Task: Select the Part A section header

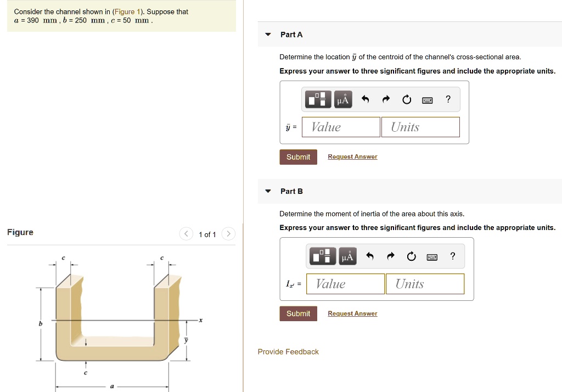Action: click(291, 34)
